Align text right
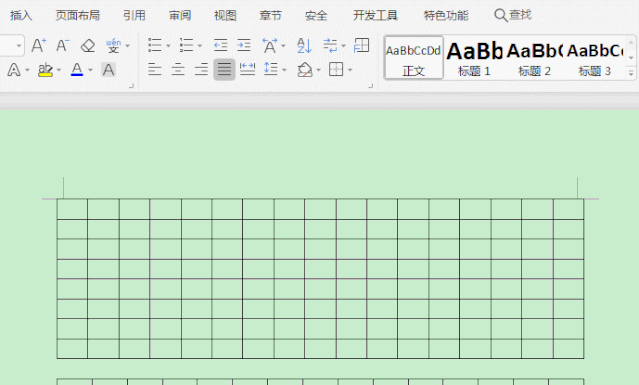 (201, 70)
